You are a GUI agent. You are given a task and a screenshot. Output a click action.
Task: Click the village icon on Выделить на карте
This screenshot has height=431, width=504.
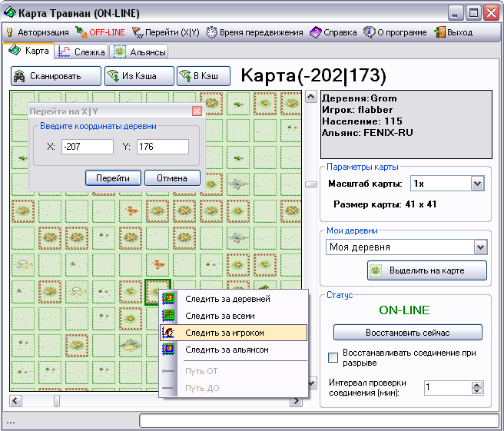[376, 270]
